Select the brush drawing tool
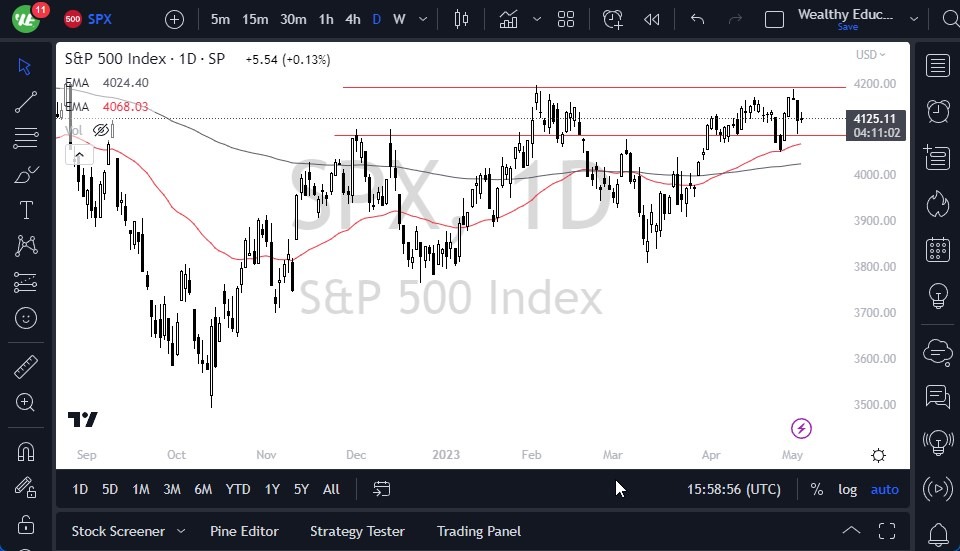The image size is (960, 551). pyautogui.click(x=26, y=174)
